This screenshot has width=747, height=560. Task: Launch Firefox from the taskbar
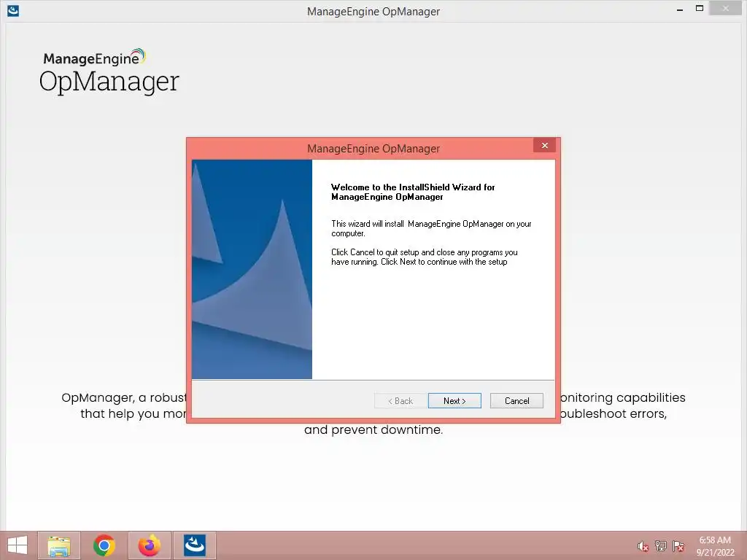[x=149, y=545]
